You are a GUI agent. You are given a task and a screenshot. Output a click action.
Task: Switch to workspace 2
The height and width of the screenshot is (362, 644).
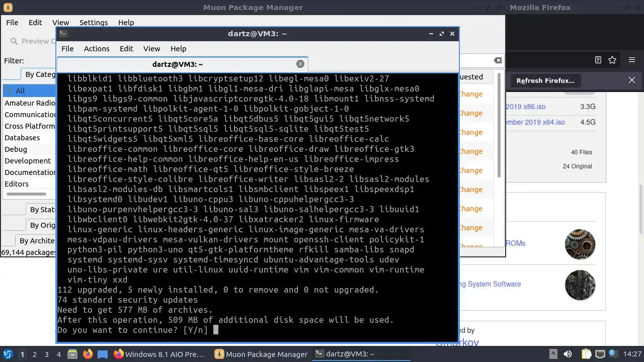pyautogui.click(x=35, y=354)
